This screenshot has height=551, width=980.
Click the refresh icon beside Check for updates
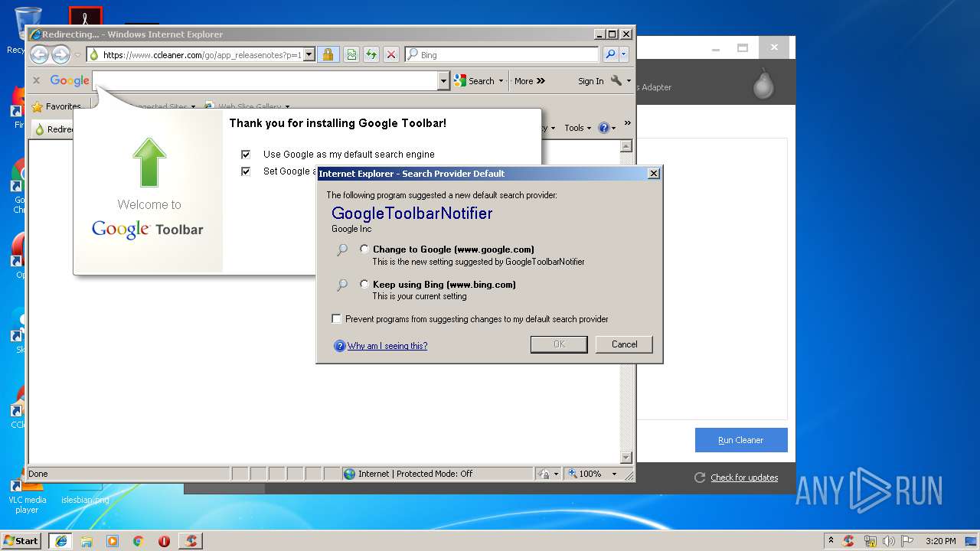(700, 478)
